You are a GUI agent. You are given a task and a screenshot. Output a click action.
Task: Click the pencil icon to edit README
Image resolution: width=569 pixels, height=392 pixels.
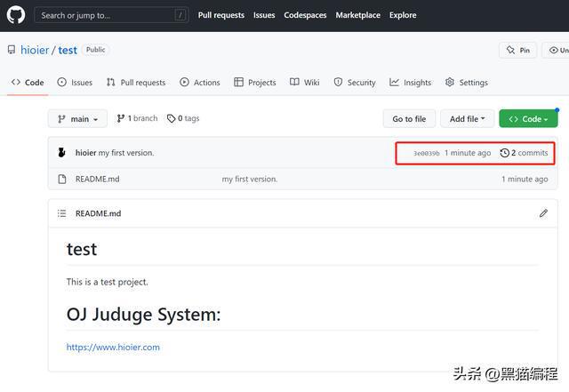click(x=543, y=213)
